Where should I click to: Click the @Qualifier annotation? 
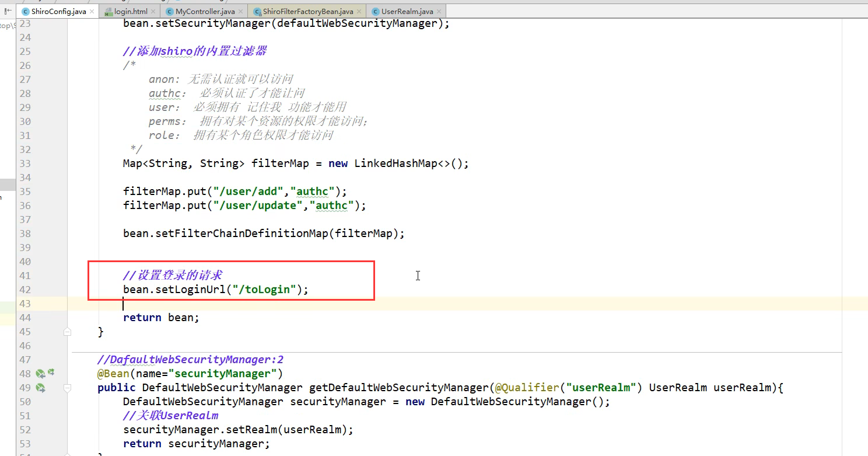526,388
